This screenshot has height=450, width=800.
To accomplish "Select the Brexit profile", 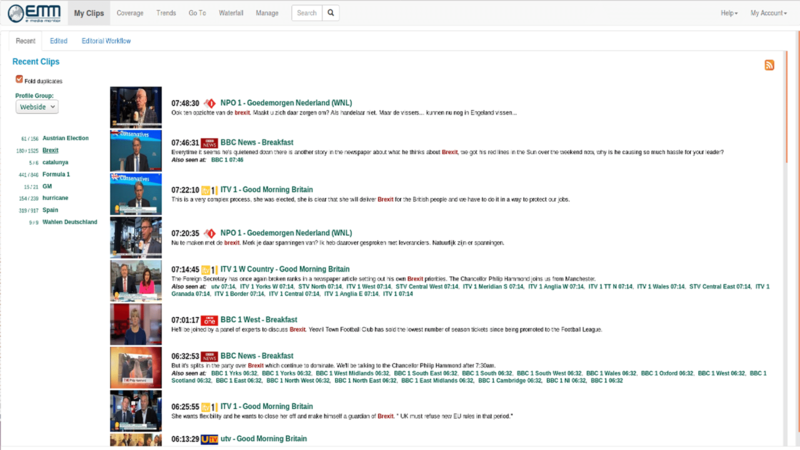I will [51, 150].
